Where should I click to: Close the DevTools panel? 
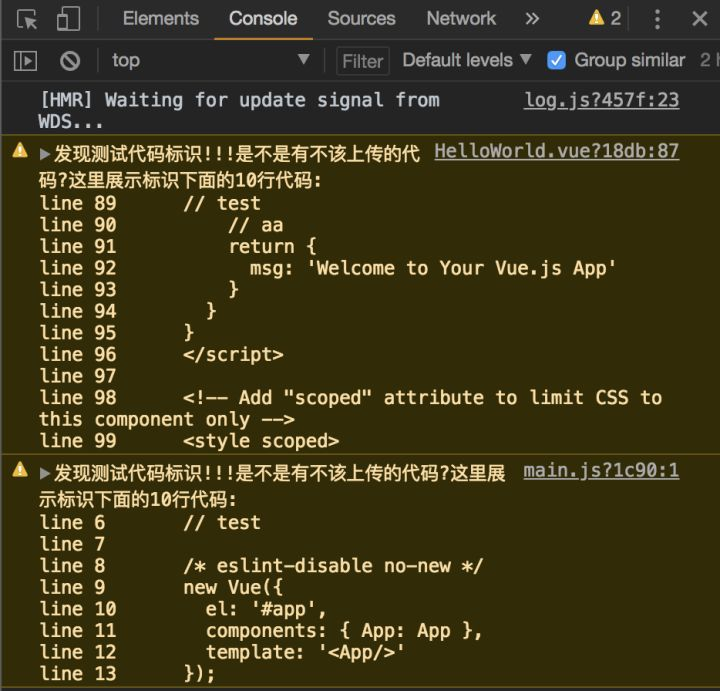click(699, 19)
